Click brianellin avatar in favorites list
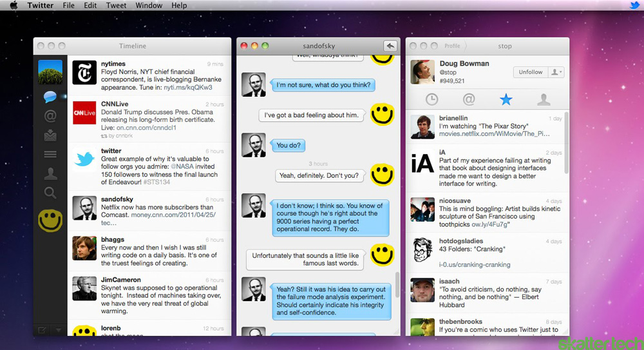The width and height of the screenshot is (644, 350). tap(422, 127)
